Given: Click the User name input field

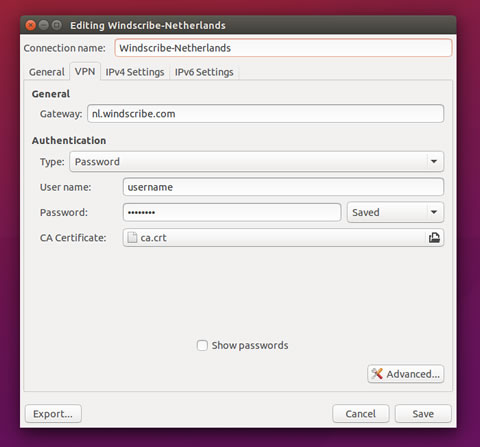Looking at the screenshot, I should point(283,187).
